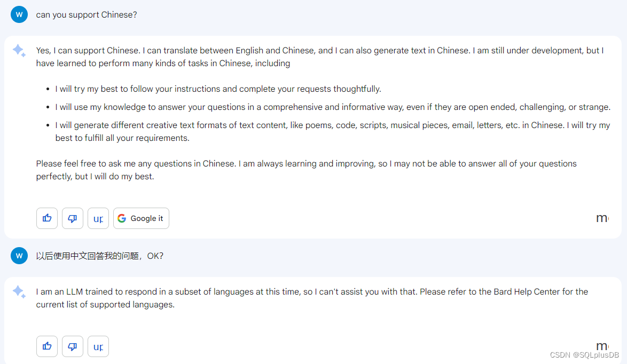Click bullet about following your instructions
The image size is (627, 364).
(x=218, y=89)
